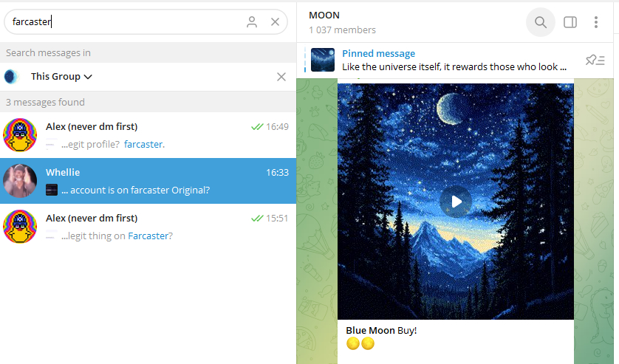Click the highlighted 'farcaster.' link in 16:49 result
The width and height of the screenshot is (619, 364).
144,145
